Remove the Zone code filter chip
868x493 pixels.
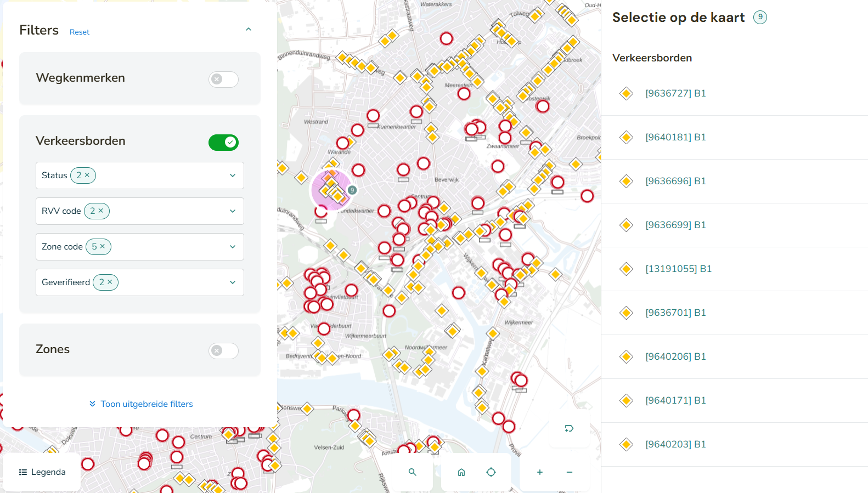[x=103, y=247]
